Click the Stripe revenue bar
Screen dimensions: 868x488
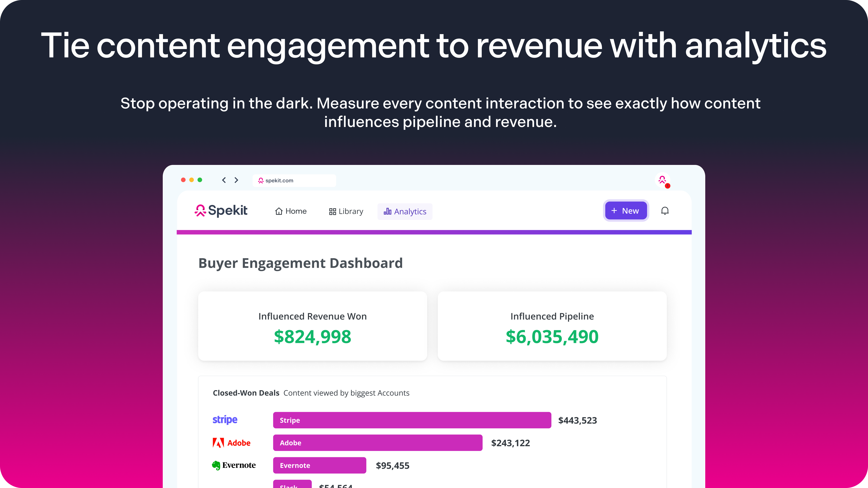coord(412,420)
